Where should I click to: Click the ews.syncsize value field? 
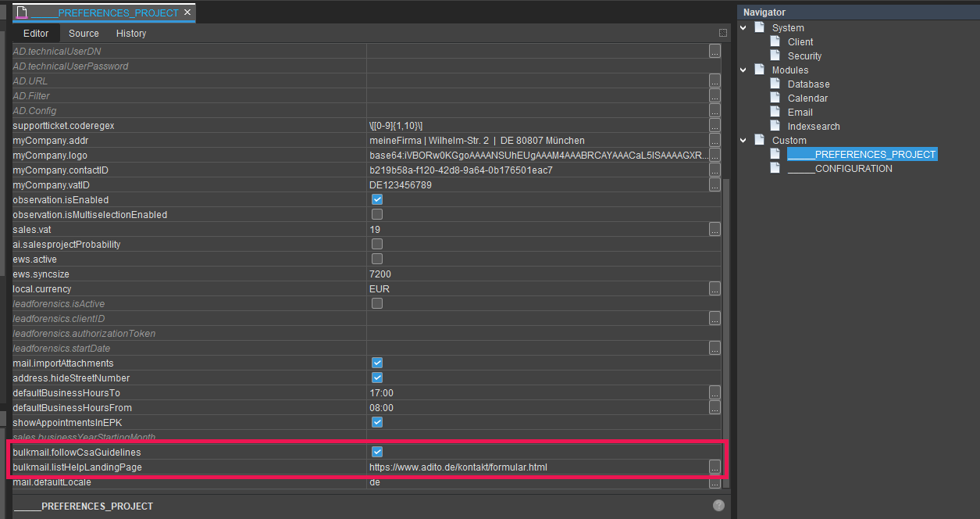click(538, 274)
